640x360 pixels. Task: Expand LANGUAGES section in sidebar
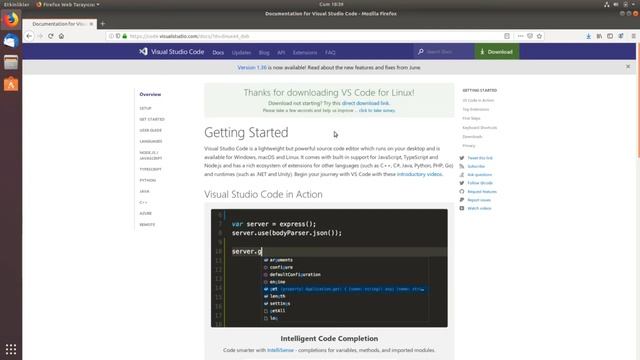pyautogui.click(x=151, y=142)
